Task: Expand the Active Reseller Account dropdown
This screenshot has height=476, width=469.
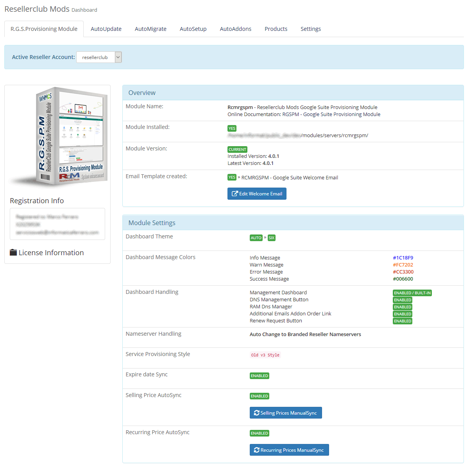Action: coord(99,57)
